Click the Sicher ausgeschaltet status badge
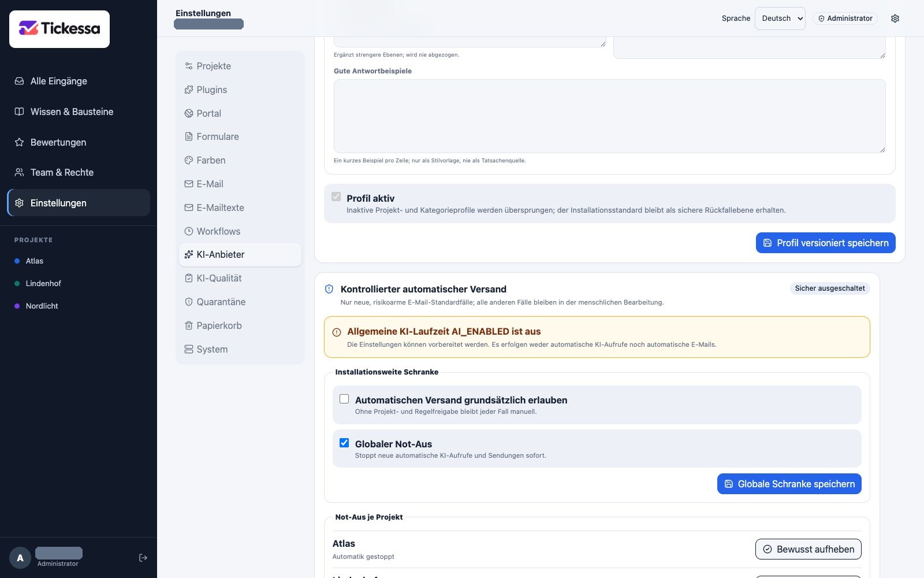This screenshot has width=924, height=578. 830,288
